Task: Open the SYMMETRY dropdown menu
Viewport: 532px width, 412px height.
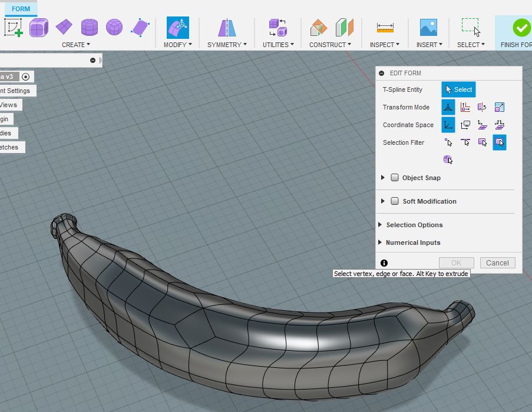Action: tap(227, 45)
